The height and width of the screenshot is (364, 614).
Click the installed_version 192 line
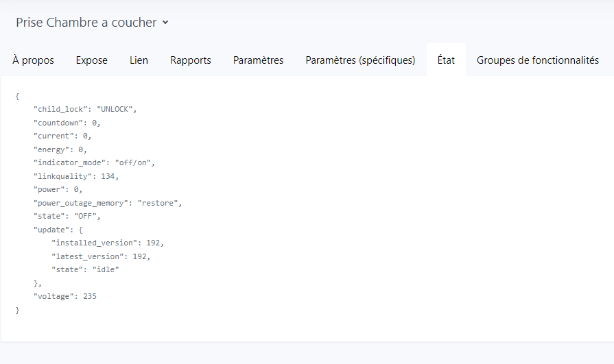tap(108, 243)
